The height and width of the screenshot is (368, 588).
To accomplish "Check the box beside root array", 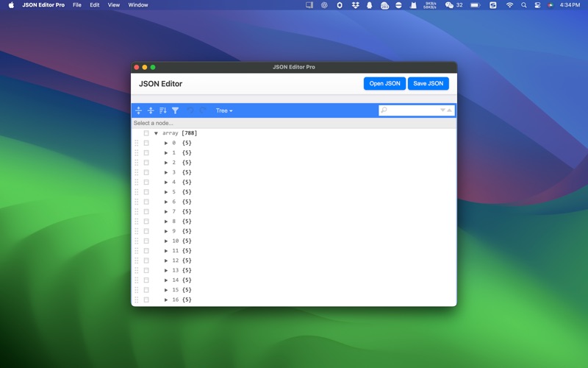I will 146,133.
